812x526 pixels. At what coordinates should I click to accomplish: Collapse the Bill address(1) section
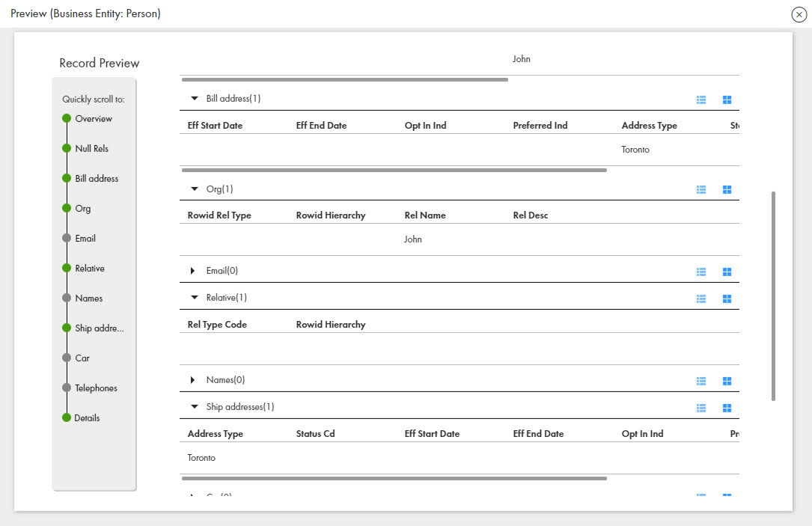pos(194,98)
